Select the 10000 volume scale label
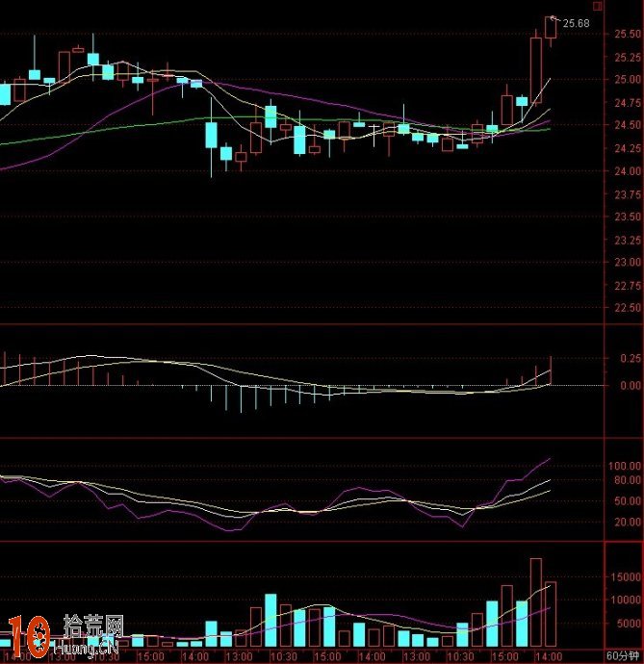The image size is (644, 664). tap(627, 600)
